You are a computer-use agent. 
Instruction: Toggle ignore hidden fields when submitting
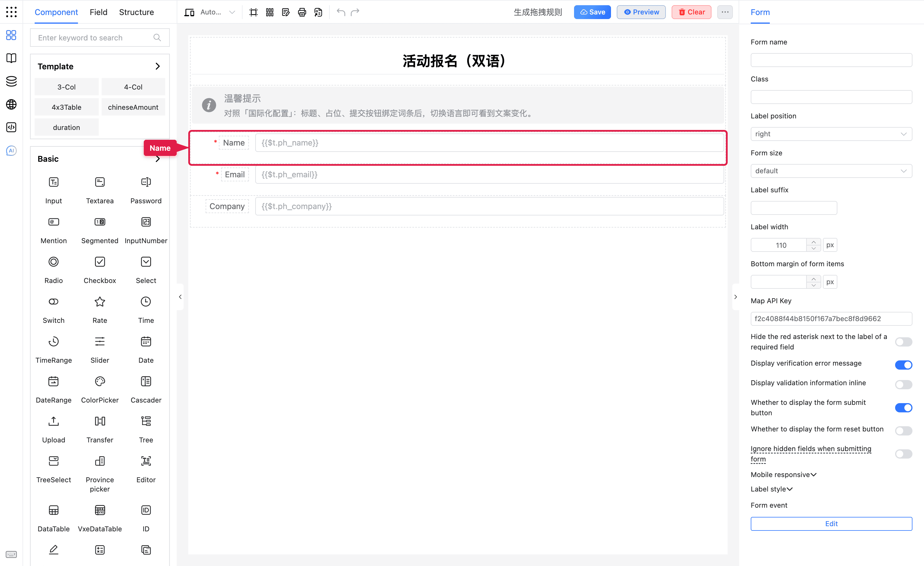[903, 454]
